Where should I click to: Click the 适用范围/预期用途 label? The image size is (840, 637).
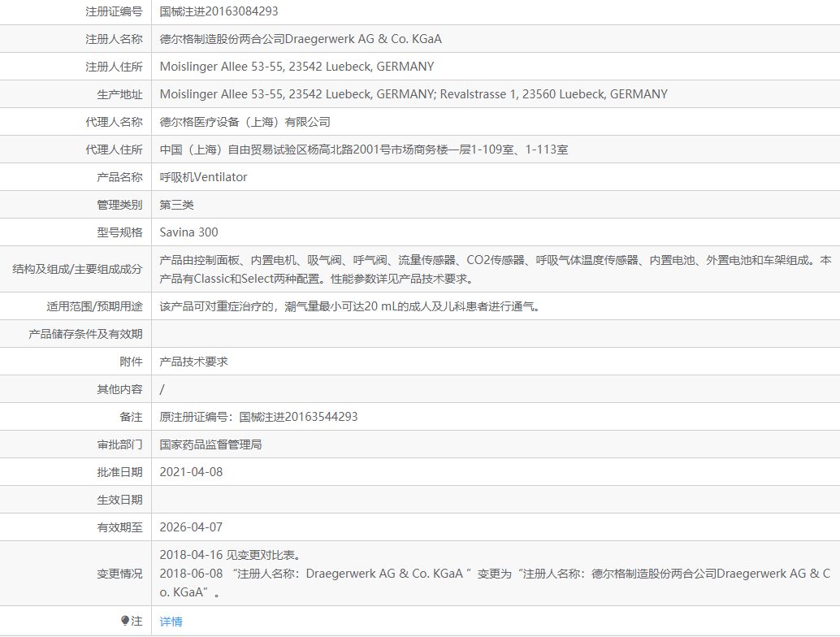tap(95, 306)
